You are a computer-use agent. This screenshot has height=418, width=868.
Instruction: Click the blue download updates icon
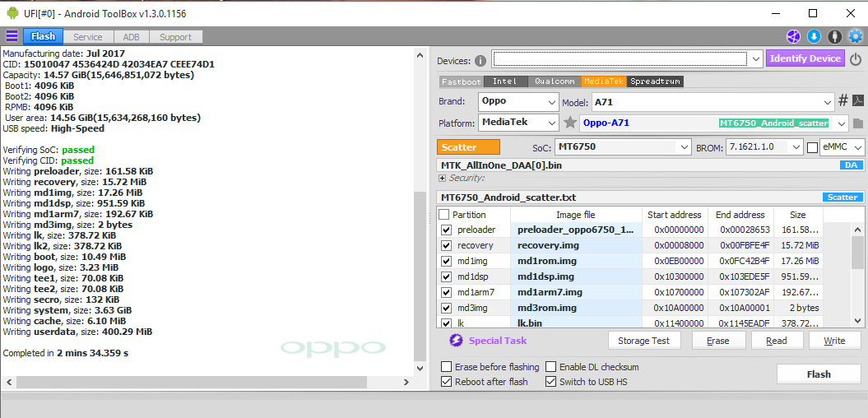pyautogui.click(x=814, y=36)
